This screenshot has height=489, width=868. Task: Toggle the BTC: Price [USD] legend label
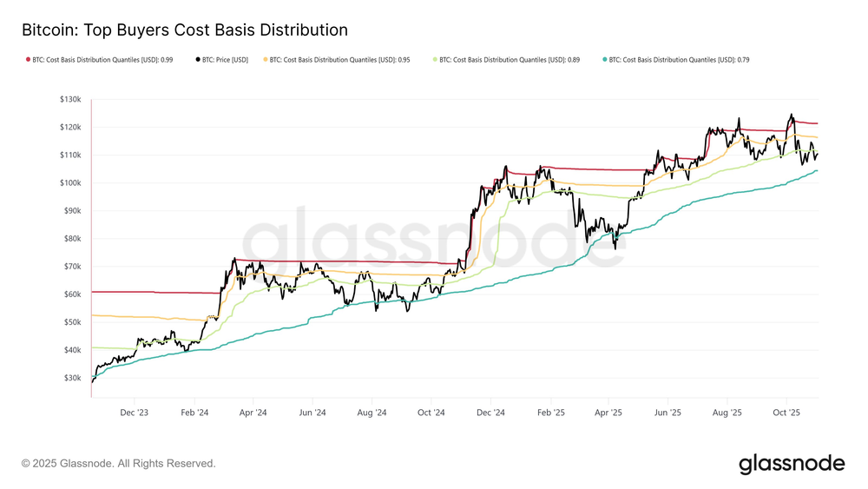pos(225,60)
